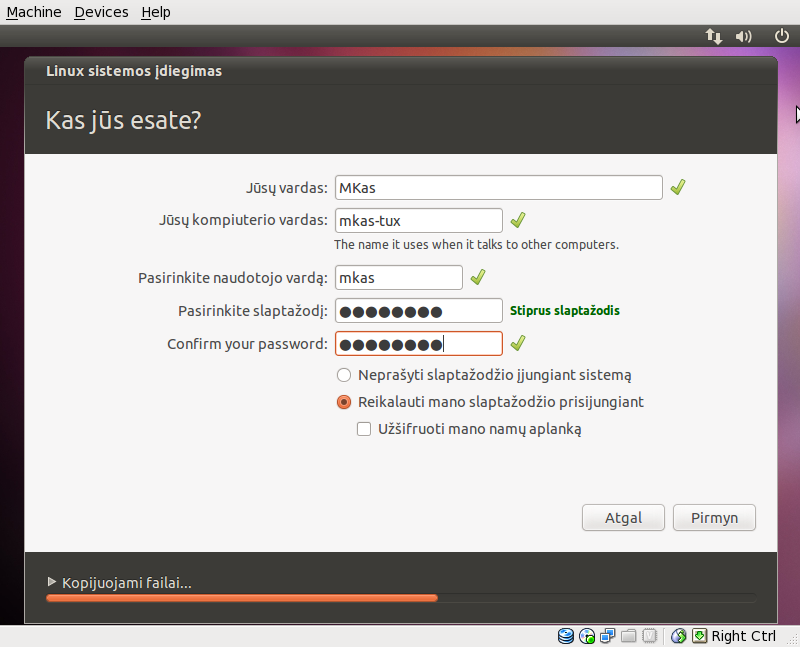Click the checkmark beside Confirm your password

point(518,343)
